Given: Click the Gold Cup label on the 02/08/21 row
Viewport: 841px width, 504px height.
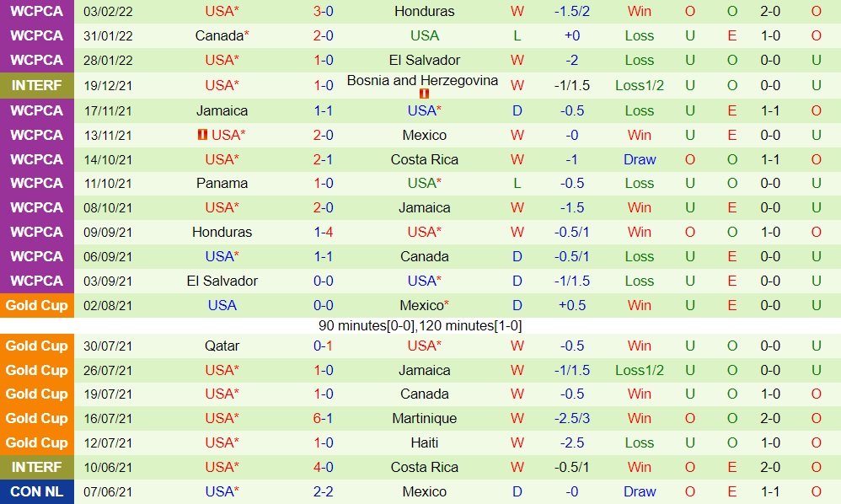Looking at the screenshot, I should coord(37,306).
